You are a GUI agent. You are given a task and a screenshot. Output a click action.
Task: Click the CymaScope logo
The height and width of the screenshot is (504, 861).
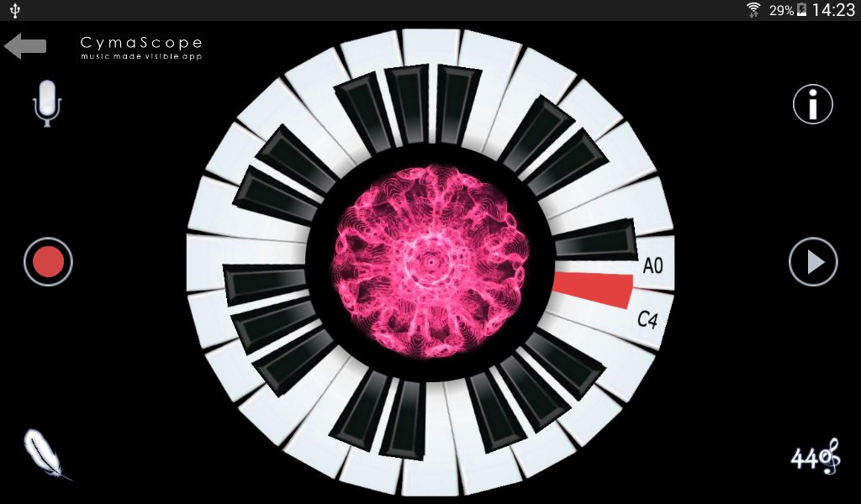pyautogui.click(x=141, y=48)
